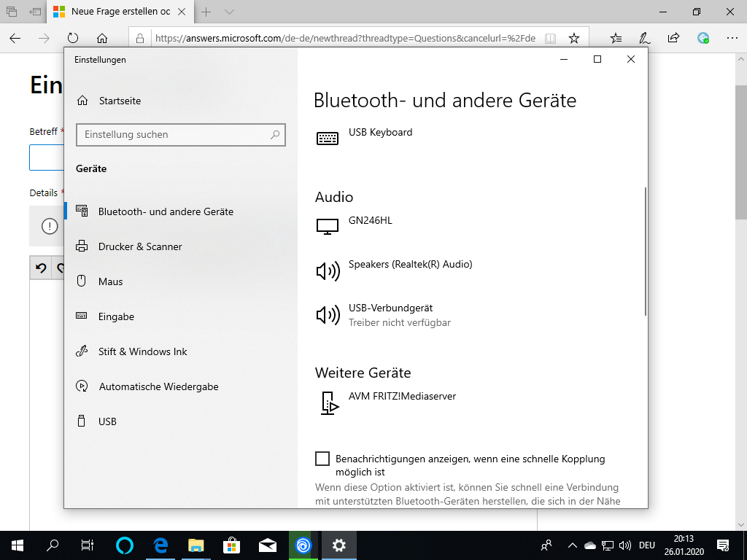Open Edge favorites hub
The height and width of the screenshot is (560, 747).
click(616, 38)
